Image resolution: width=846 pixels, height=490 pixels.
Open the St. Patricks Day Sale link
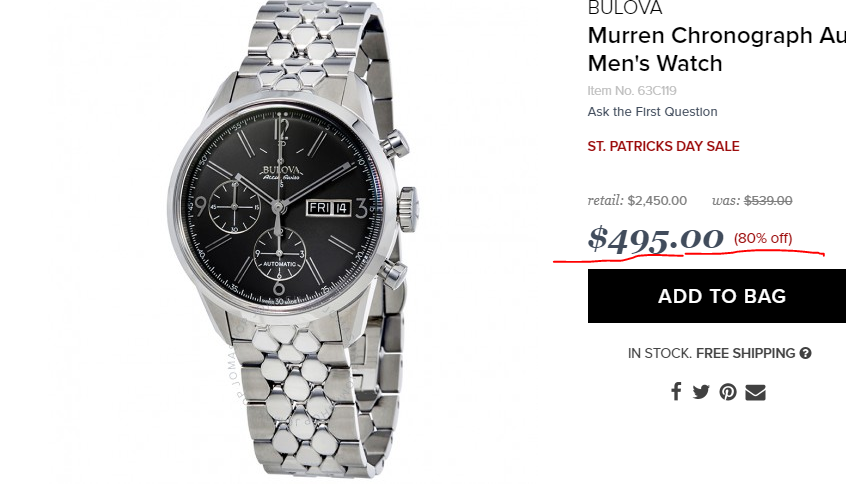pos(663,146)
